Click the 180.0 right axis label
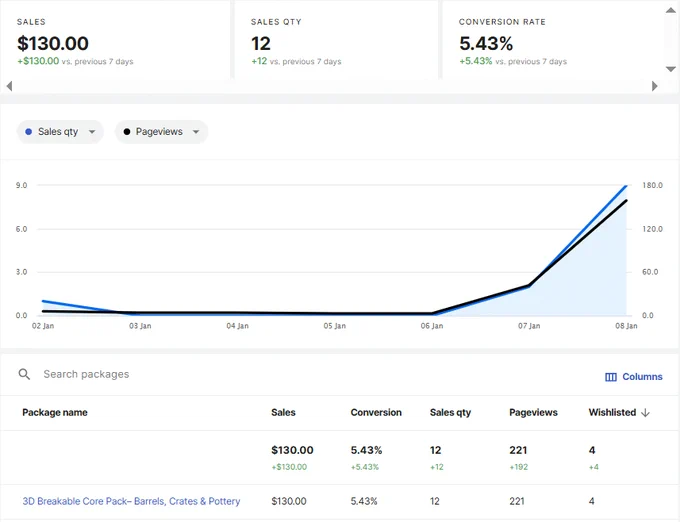 pyautogui.click(x=653, y=186)
